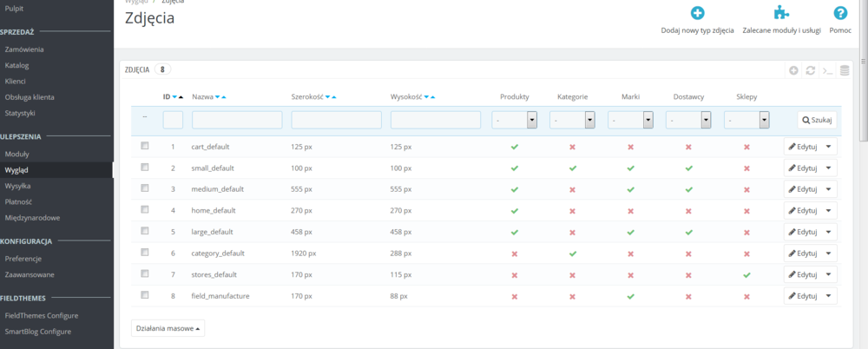Open Marki filter dropdown
868x349 pixels.
coord(630,120)
